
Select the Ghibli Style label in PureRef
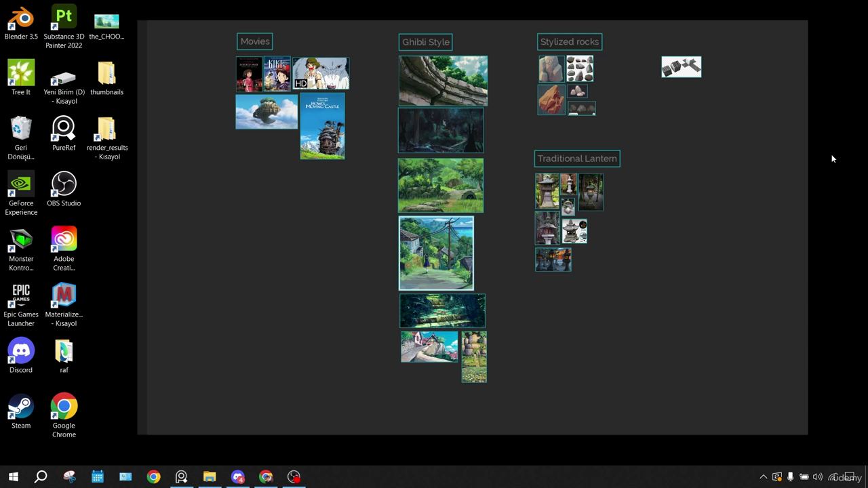tap(426, 42)
